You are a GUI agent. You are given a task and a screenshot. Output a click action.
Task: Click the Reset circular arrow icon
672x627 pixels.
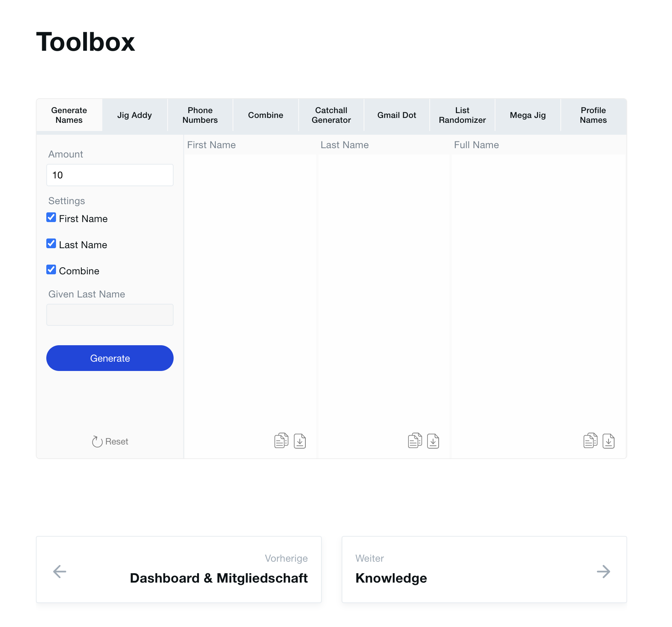point(97,442)
